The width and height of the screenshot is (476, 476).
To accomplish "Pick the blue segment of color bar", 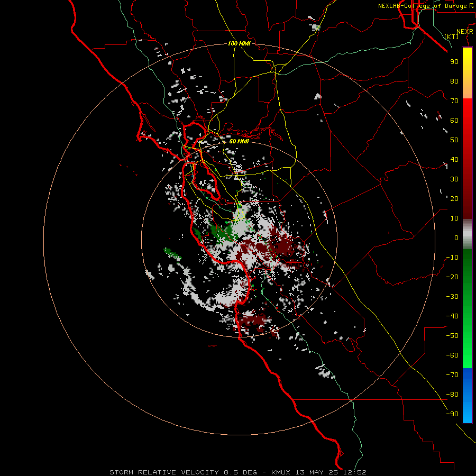I will (x=467, y=396).
